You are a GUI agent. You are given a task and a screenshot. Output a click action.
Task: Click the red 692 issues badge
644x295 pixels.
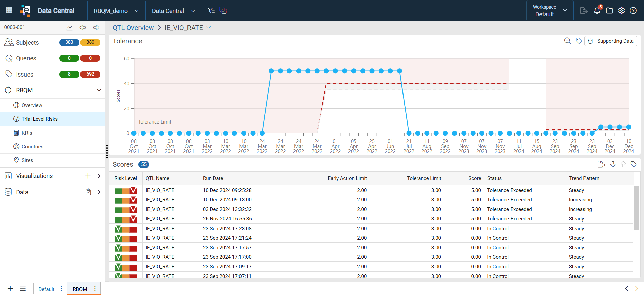click(x=90, y=74)
